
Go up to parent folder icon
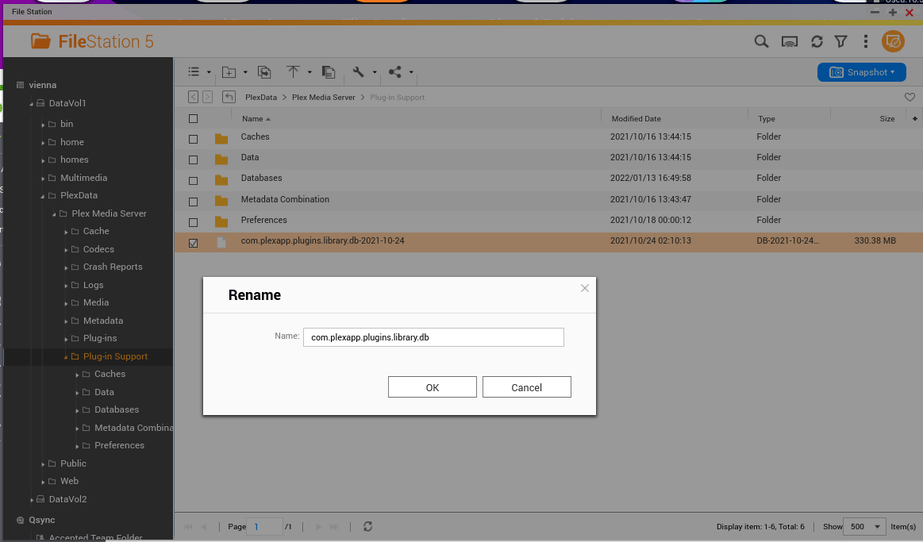[x=229, y=97]
